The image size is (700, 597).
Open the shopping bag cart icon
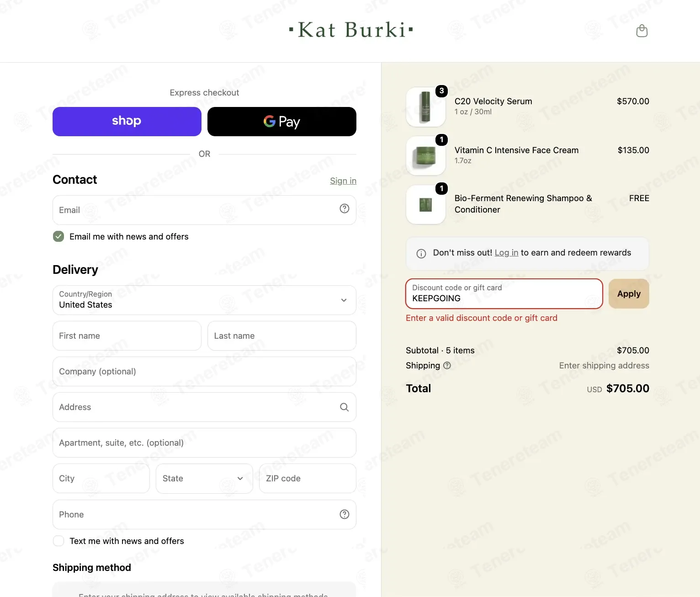(642, 31)
